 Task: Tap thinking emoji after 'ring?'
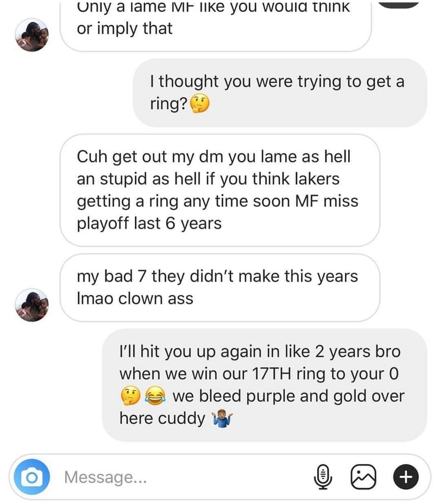click(199, 104)
